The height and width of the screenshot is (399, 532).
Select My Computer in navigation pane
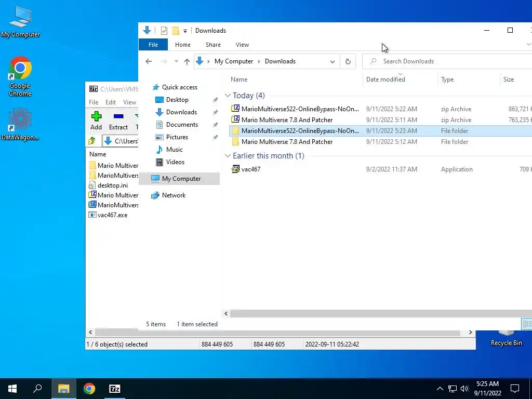pos(179,179)
